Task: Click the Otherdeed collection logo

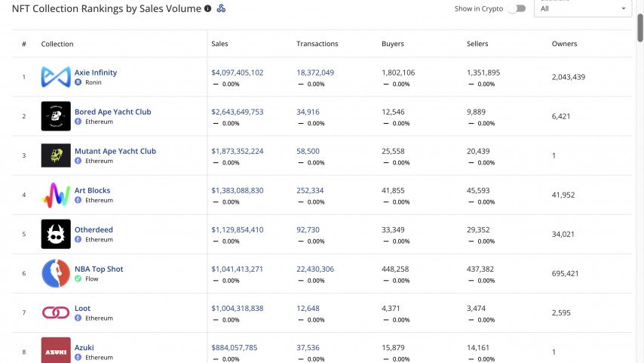Action: click(56, 234)
